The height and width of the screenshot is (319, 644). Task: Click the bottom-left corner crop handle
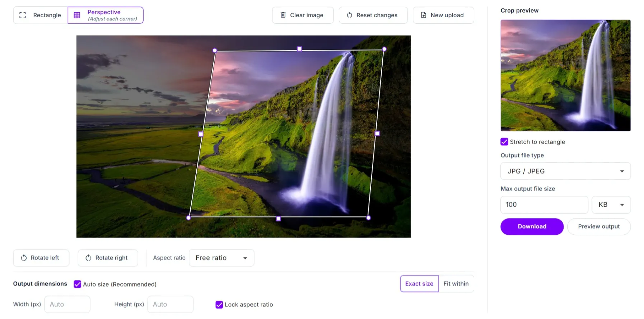point(188,218)
